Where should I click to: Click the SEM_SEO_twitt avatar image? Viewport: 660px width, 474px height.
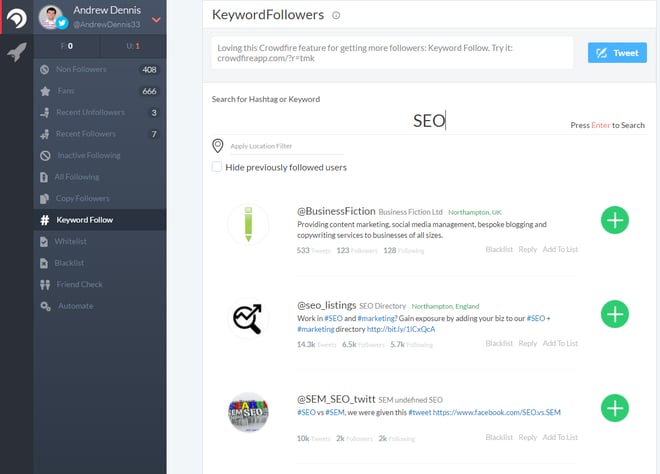point(248,413)
